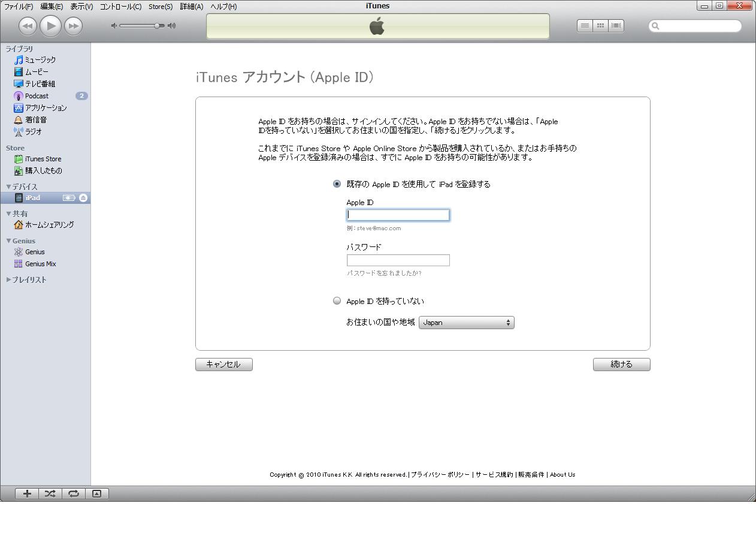The height and width of the screenshot is (548, 756).
Task: Collapse the Genius section
Action: click(8, 240)
